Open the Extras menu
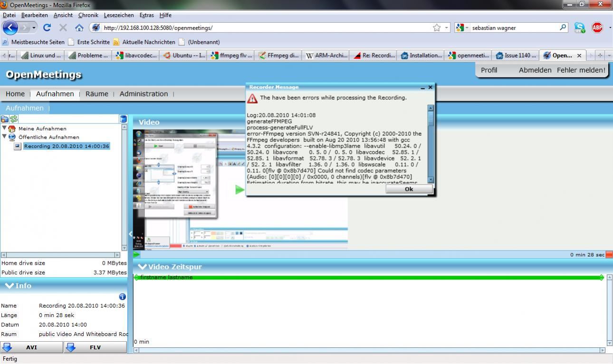 pyautogui.click(x=146, y=15)
